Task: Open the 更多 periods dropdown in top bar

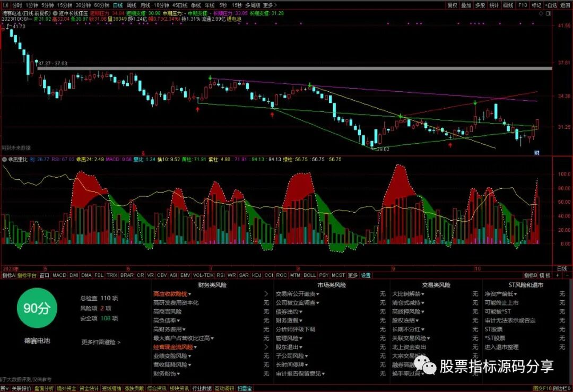Action: click(x=270, y=5)
